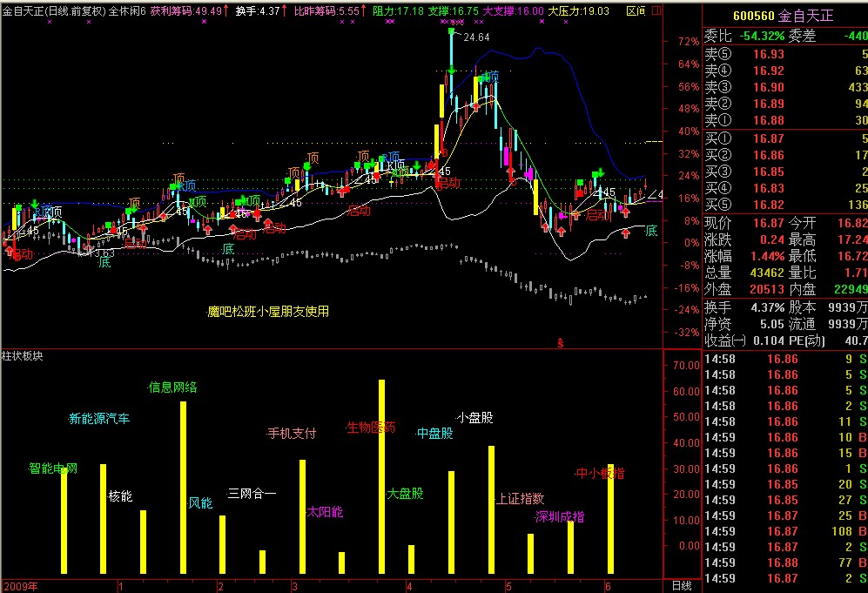Click the chart title 金自天正(日线.前复权)
The image size is (868, 593).
point(54,11)
